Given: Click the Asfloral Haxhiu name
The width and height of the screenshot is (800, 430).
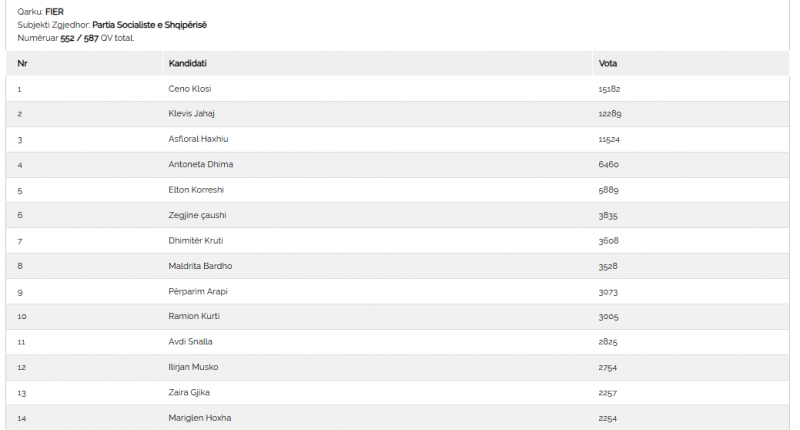Looking at the screenshot, I should [x=198, y=139].
